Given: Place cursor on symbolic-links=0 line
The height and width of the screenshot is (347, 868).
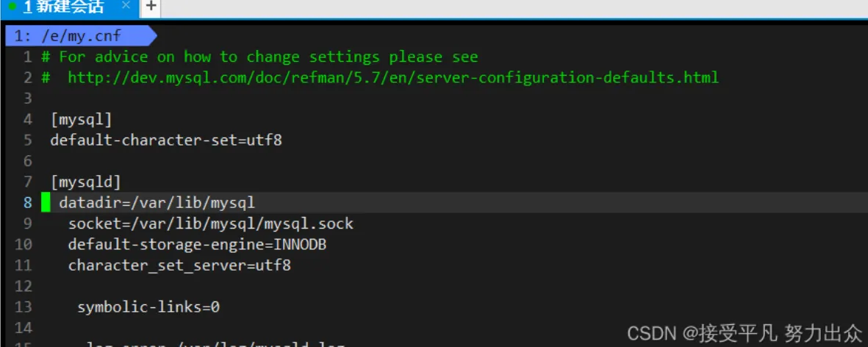Looking at the screenshot, I should (148, 307).
